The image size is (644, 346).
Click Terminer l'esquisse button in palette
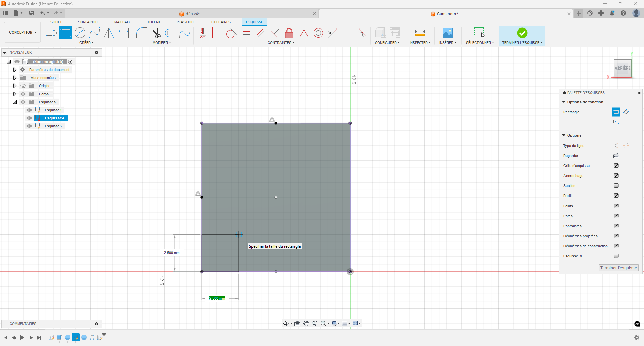(619, 268)
